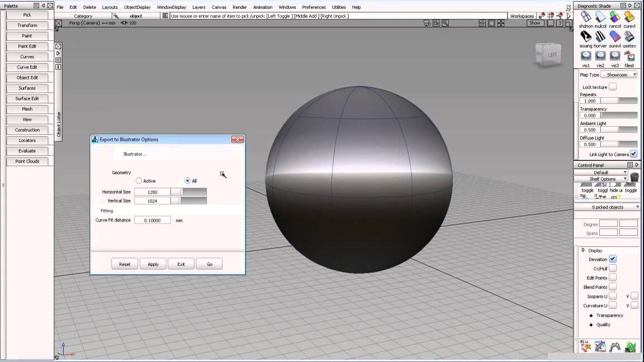Open the Shelf Options dropdown

(x=601, y=179)
